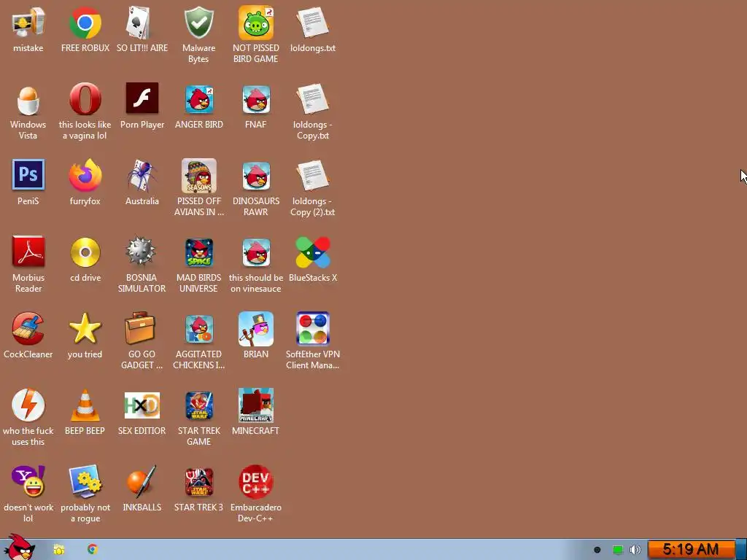747x560 pixels.
Task: Select the 'cd drive' disc icon
Action: click(85, 252)
